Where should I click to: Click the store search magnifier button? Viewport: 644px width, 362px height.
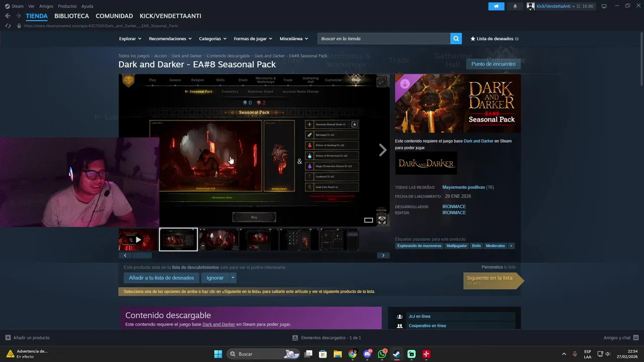(456, 39)
